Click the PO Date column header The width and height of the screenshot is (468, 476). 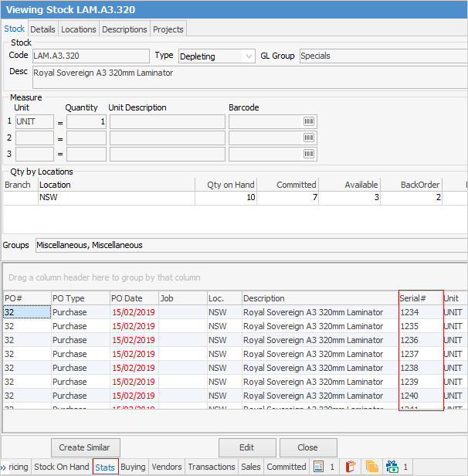tap(133, 298)
